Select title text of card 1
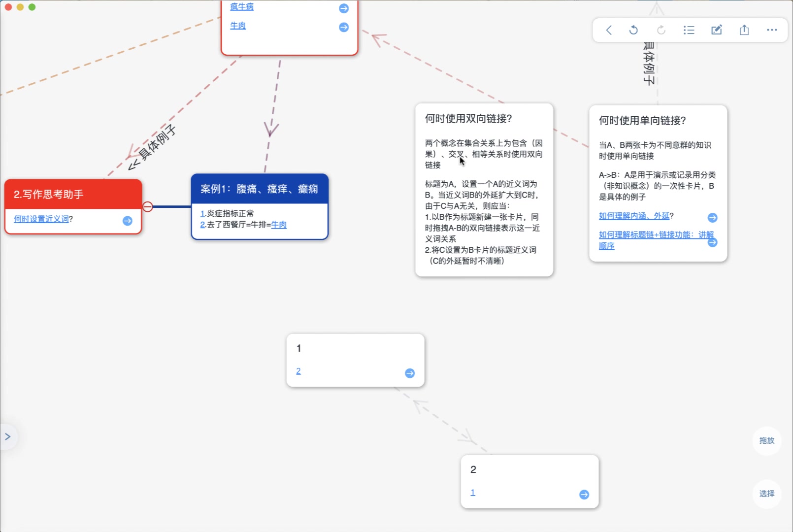 (298, 348)
